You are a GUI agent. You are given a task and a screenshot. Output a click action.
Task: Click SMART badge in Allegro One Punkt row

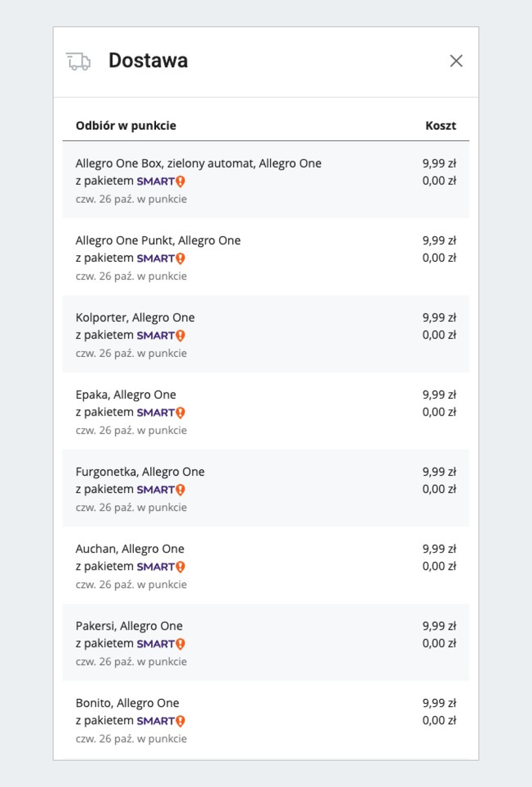click(161, 258)
